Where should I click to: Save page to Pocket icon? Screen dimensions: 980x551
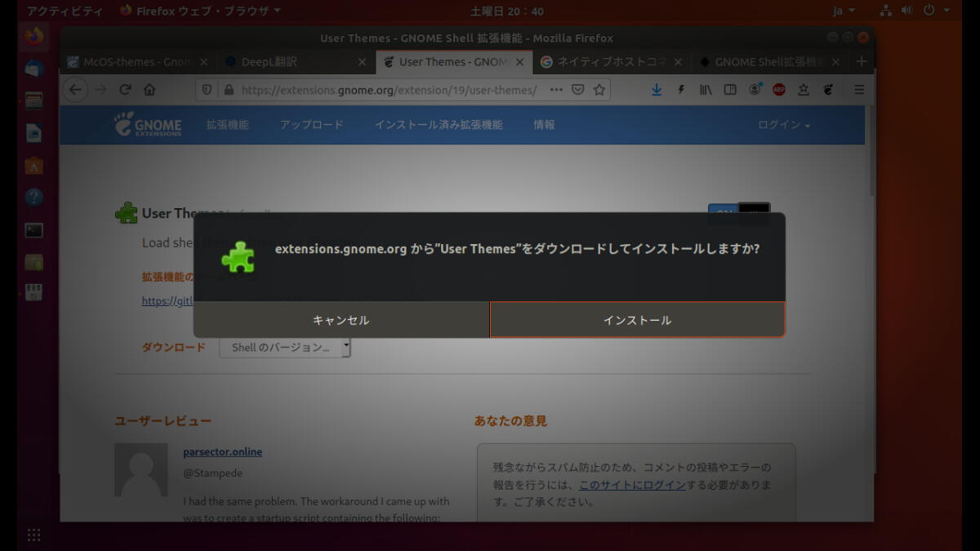click(577, 90)
